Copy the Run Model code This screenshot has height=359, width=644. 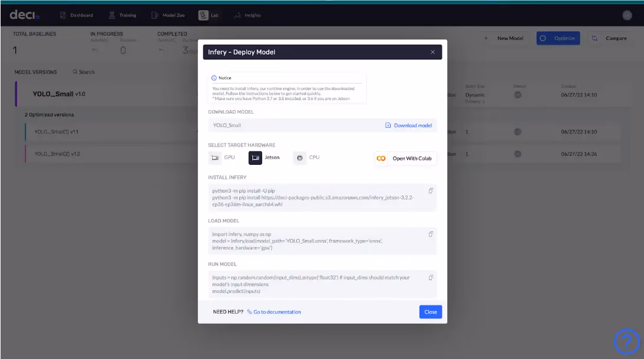pyautogui.click(x=431, y=277)
